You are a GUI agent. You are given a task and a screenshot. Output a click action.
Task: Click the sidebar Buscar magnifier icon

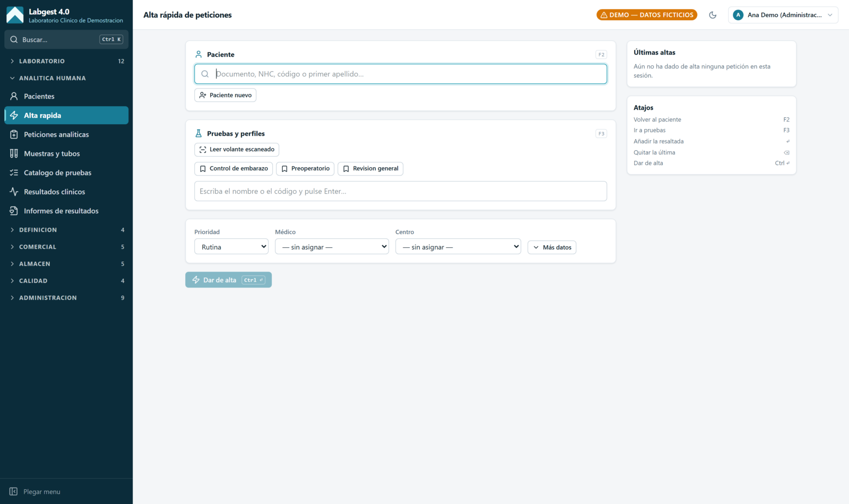point(14,39)
